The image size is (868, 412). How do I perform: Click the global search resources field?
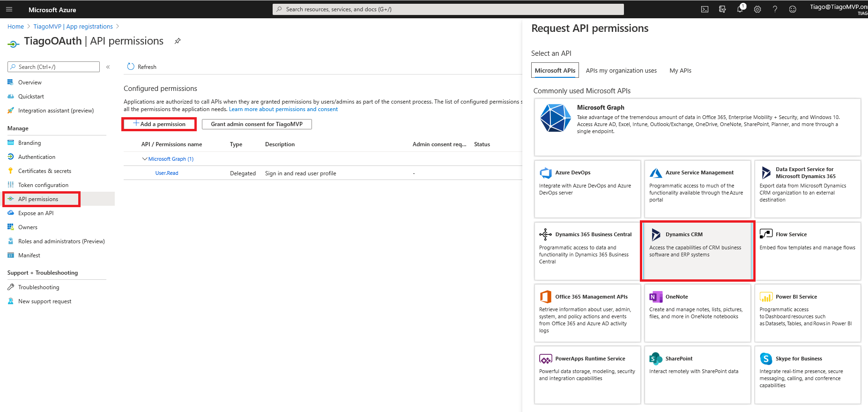(448, 9)
